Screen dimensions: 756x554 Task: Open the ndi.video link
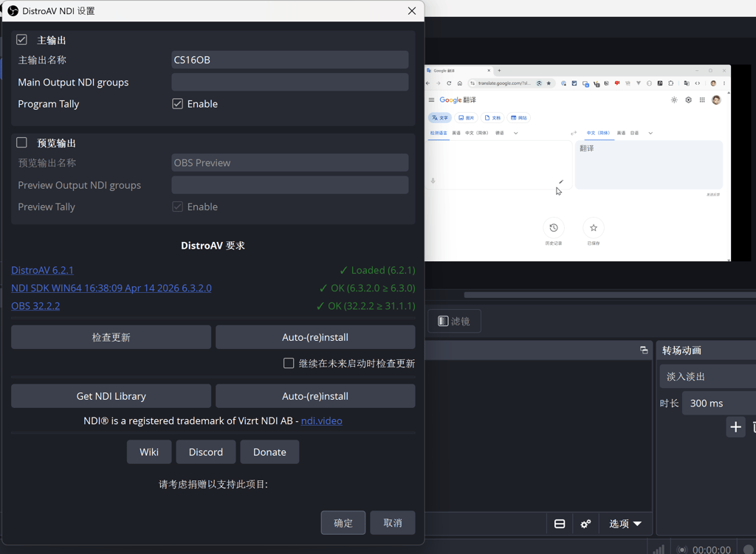[322, 420]
